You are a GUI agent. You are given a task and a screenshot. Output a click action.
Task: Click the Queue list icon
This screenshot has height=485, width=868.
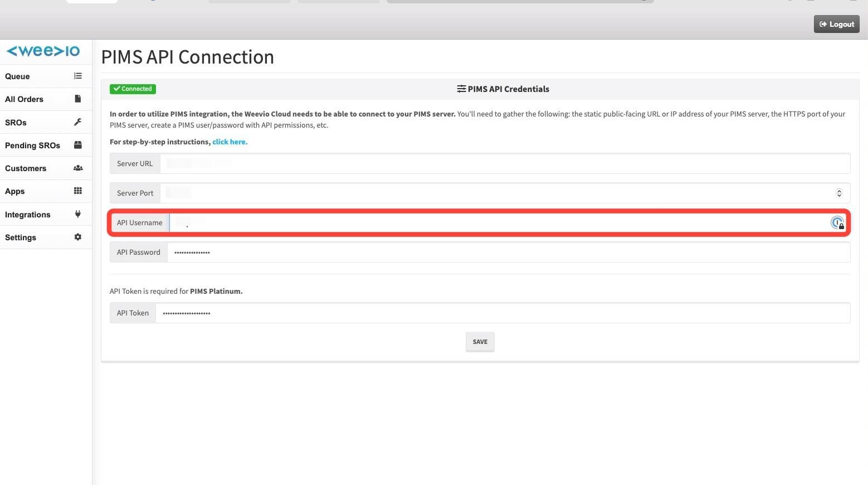(x=78, y=76)
